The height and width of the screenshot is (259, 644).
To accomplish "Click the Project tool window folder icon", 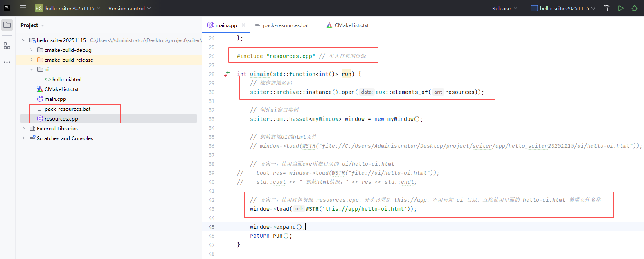I will point(7,25).
